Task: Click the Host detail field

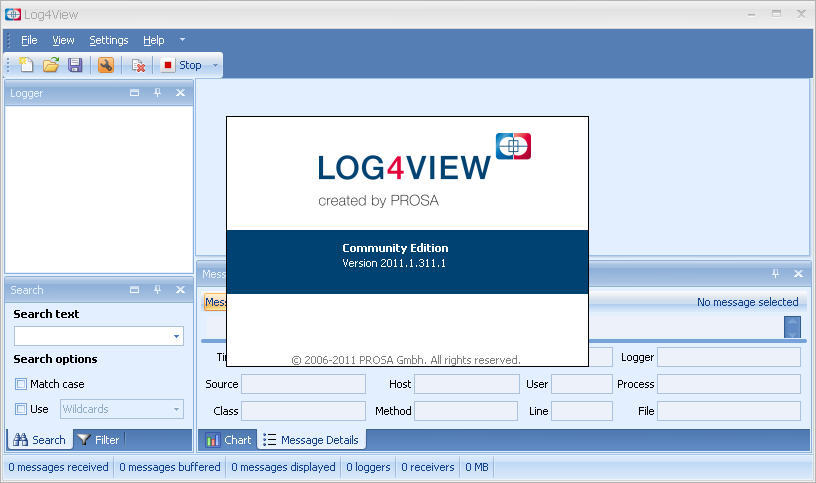Action: click(466, 384)
